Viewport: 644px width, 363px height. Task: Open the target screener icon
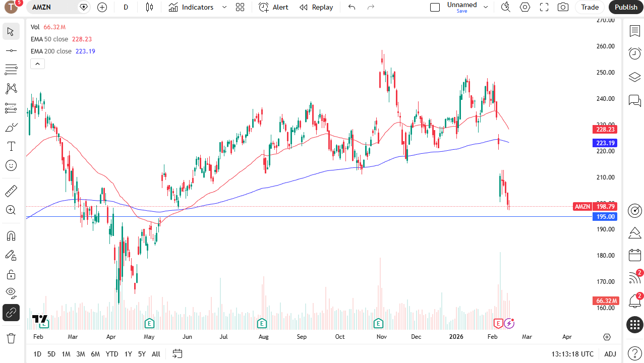coord(634,210)
